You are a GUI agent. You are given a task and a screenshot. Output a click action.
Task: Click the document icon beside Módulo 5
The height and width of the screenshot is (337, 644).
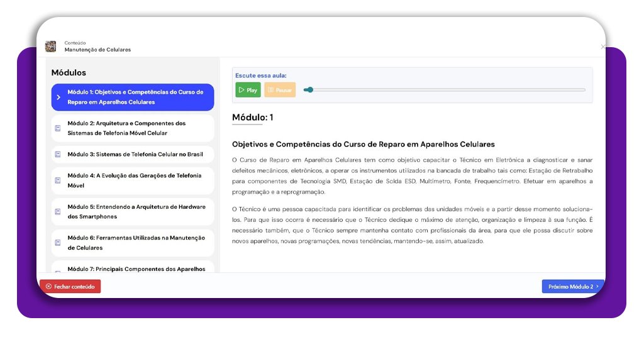click(58, 211)
